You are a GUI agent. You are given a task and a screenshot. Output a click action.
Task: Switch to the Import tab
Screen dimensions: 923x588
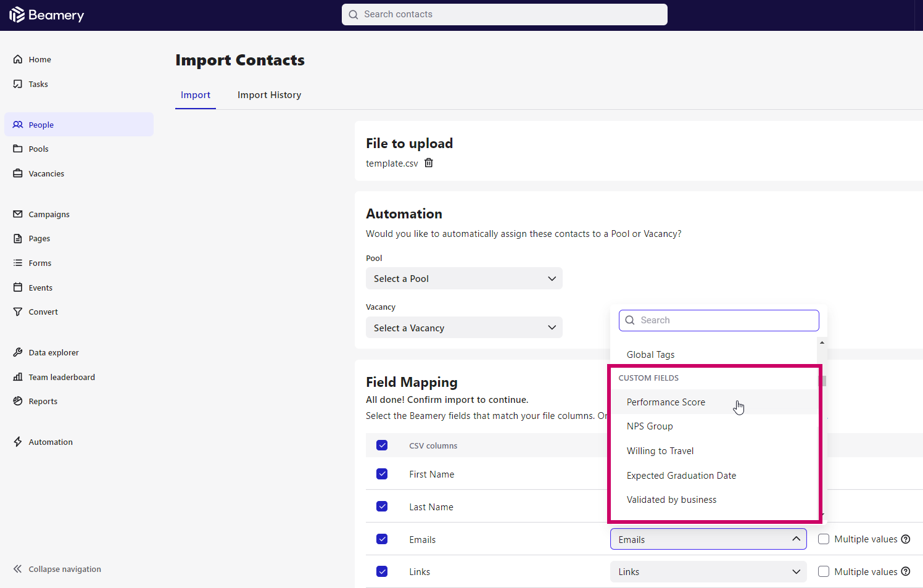(196, 95)
